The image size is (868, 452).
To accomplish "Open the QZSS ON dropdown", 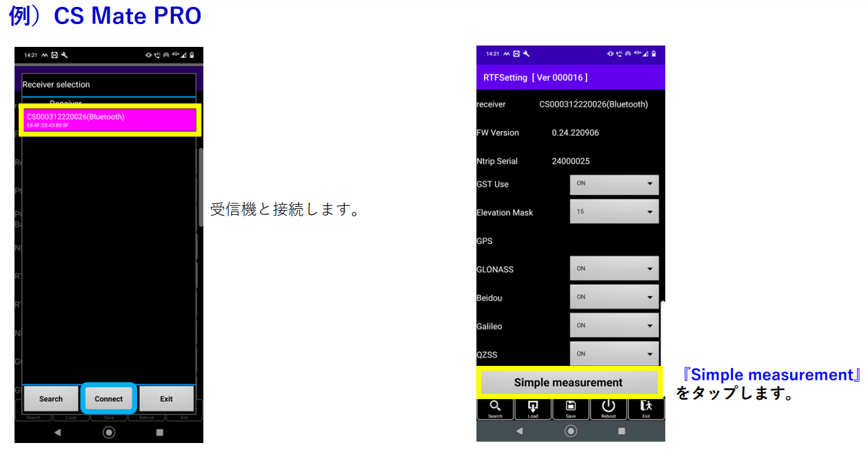I will click(x=614, y=353).
